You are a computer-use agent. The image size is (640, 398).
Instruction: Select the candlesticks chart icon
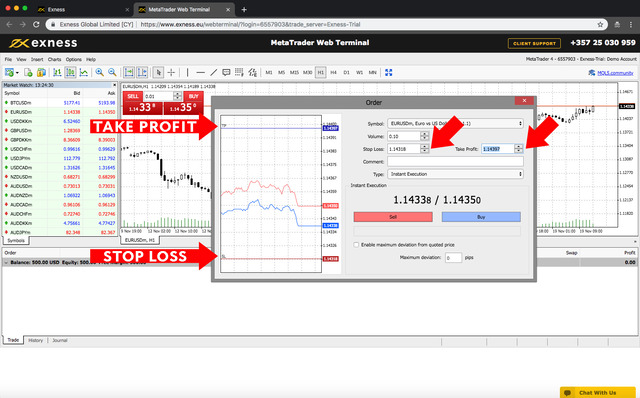tap(70, 72)
